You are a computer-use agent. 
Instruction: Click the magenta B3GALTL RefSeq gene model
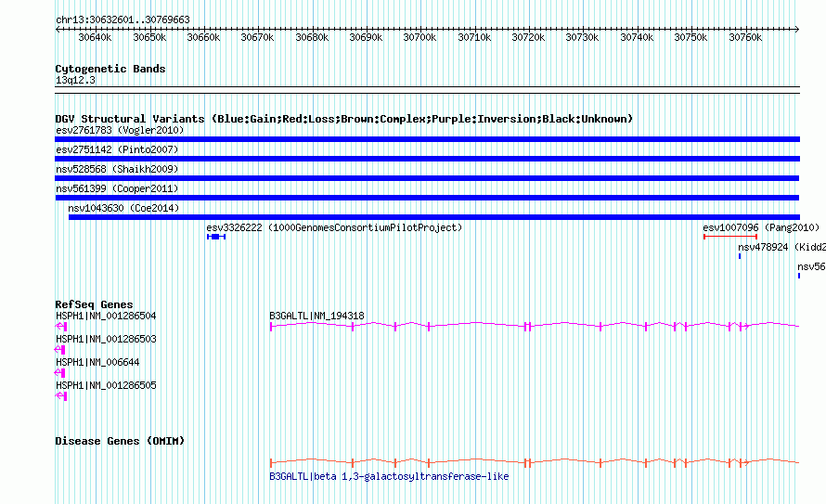pyautogui.click(x=535, y=327)
